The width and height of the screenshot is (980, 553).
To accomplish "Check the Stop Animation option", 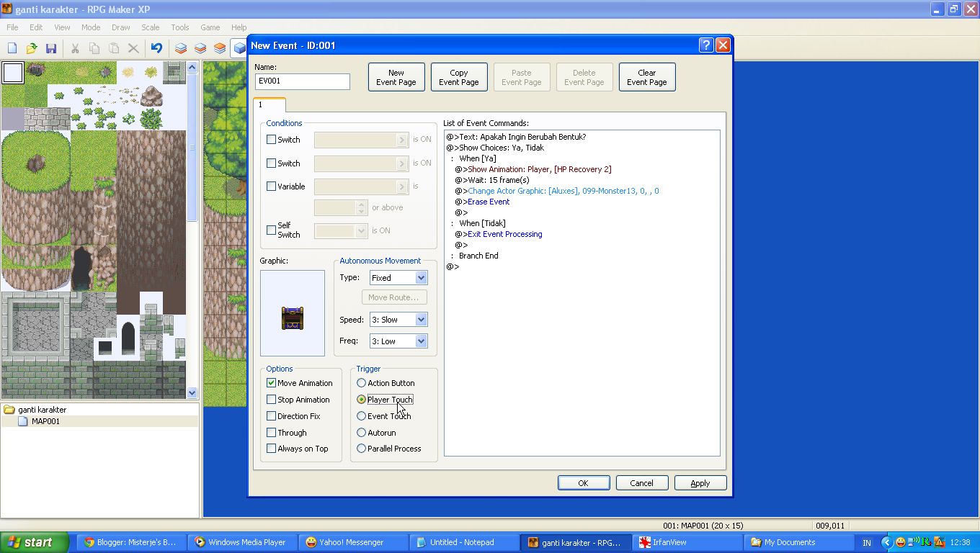I will 272,399.
